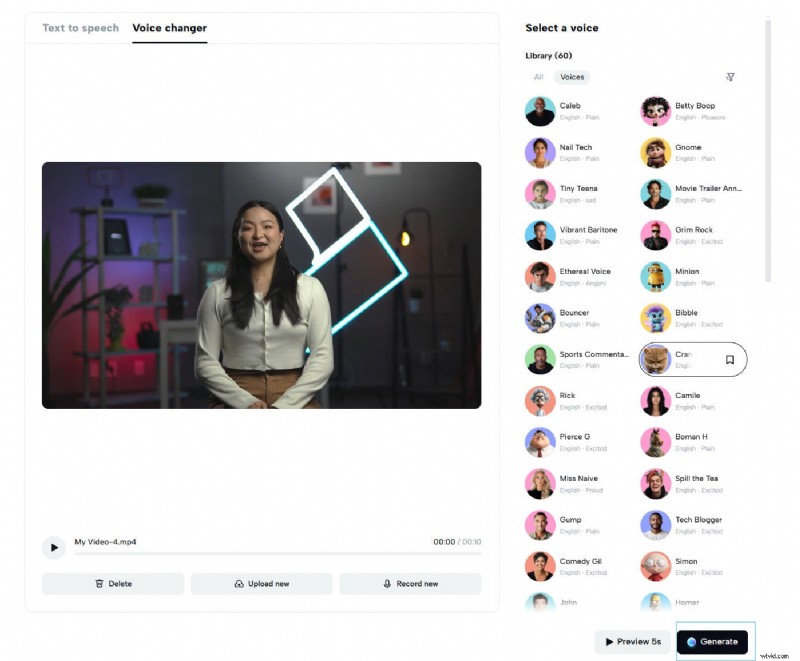Select the Gnome voice avatar
Image resolution: width=800 pixels, height=661 pixels.
[x=655, y=152]
